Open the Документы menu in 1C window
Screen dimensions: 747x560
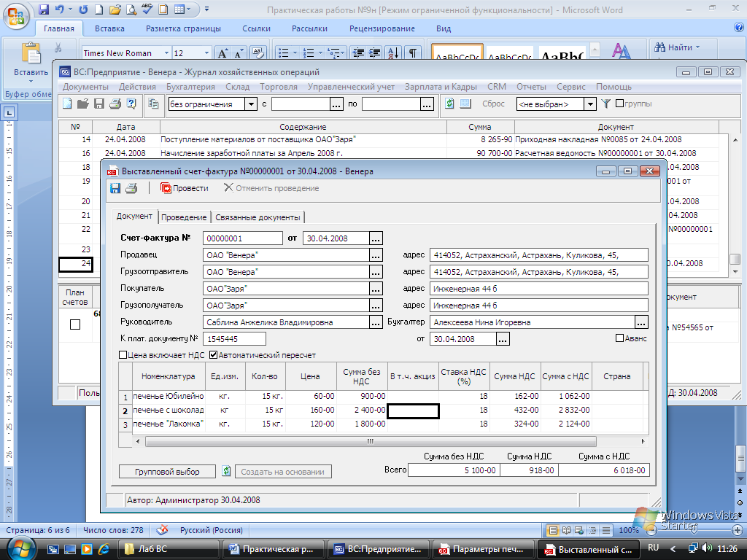pos(86,87)
